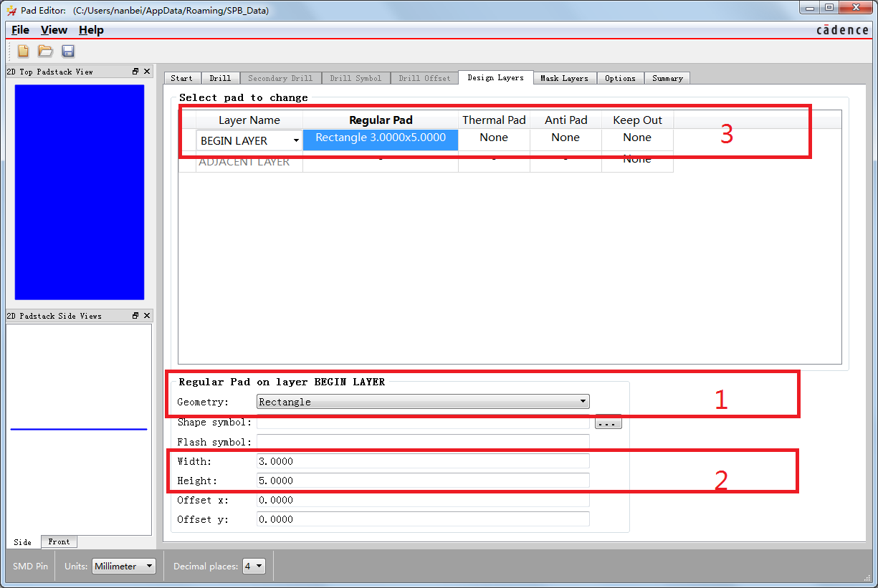Undock the 2D Top Padstack View panel

[x=135, y=72]
